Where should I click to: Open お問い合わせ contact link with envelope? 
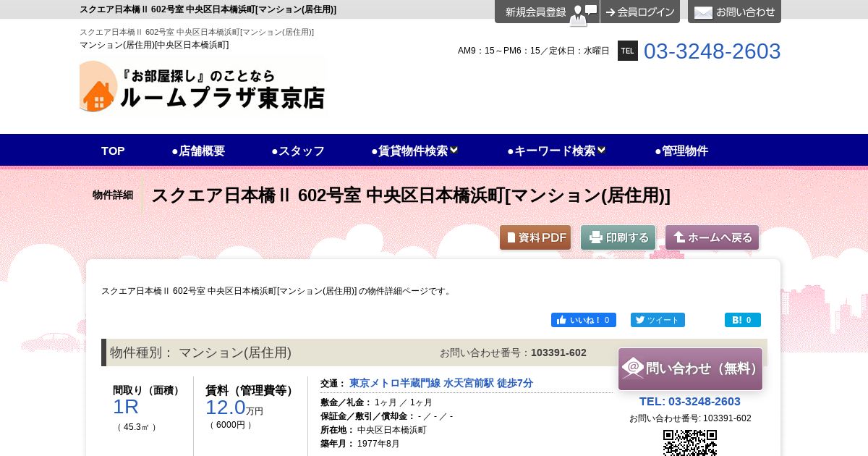point(734,12)
